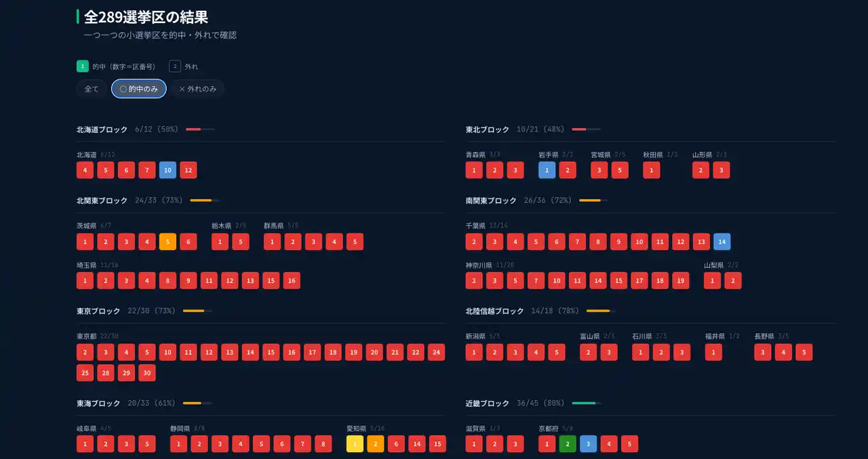Select the 全て filter
The width and height of the screenshot is (868, 459).
[92, 89]
